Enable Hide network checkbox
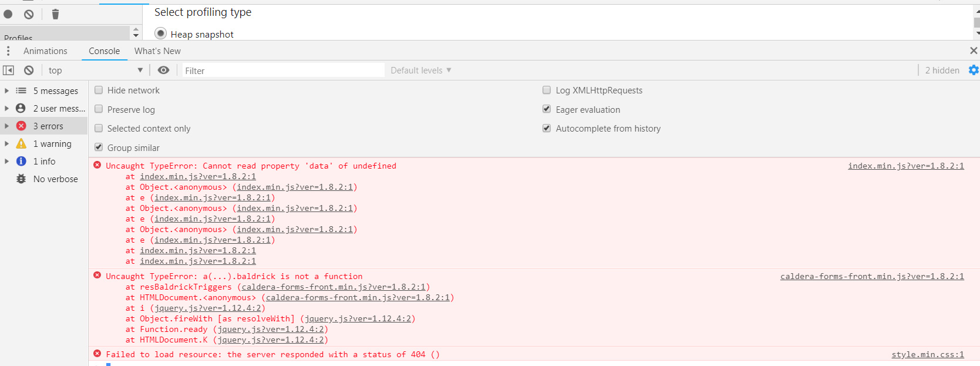This screenshot has width=980, height=366. tap(99, 90)
